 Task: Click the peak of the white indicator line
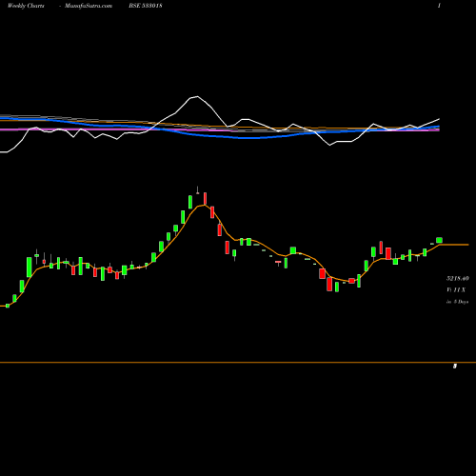coord(197,96)
